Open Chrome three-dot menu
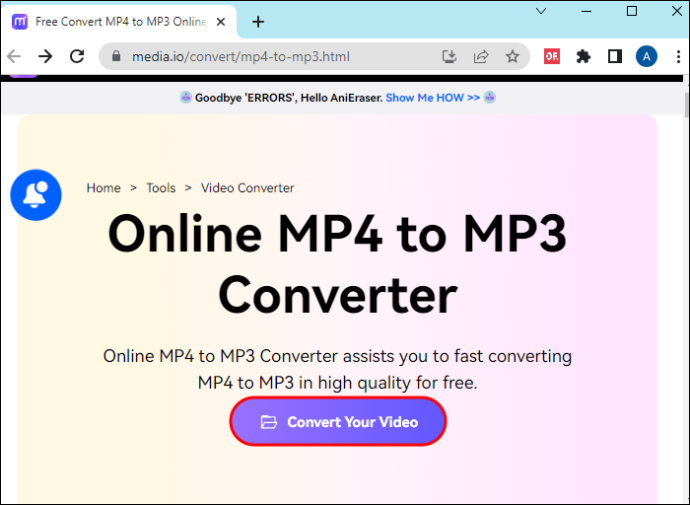Image resolution: width=690 pixels, height=505 pixels. pyautogui.click(x=678, y=56)
